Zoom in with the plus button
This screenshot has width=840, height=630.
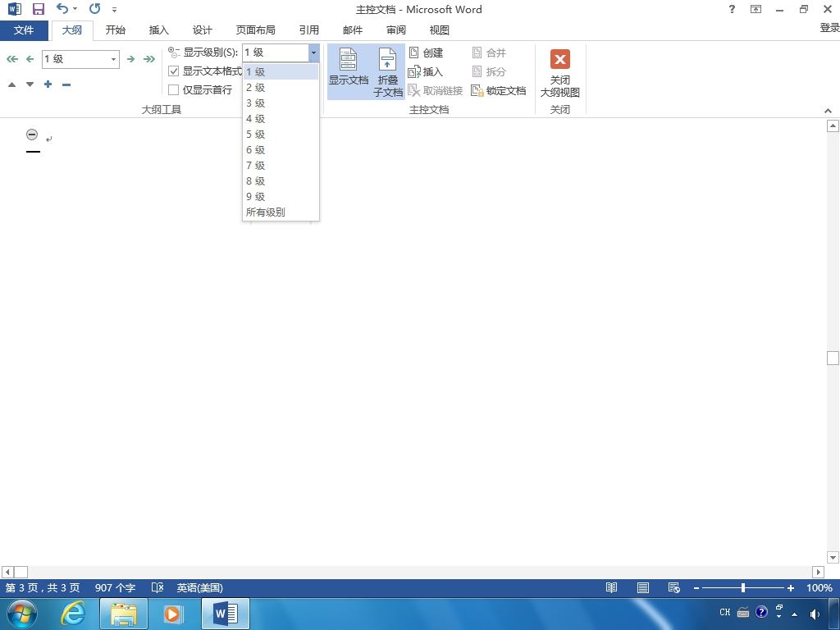[790, 587]
